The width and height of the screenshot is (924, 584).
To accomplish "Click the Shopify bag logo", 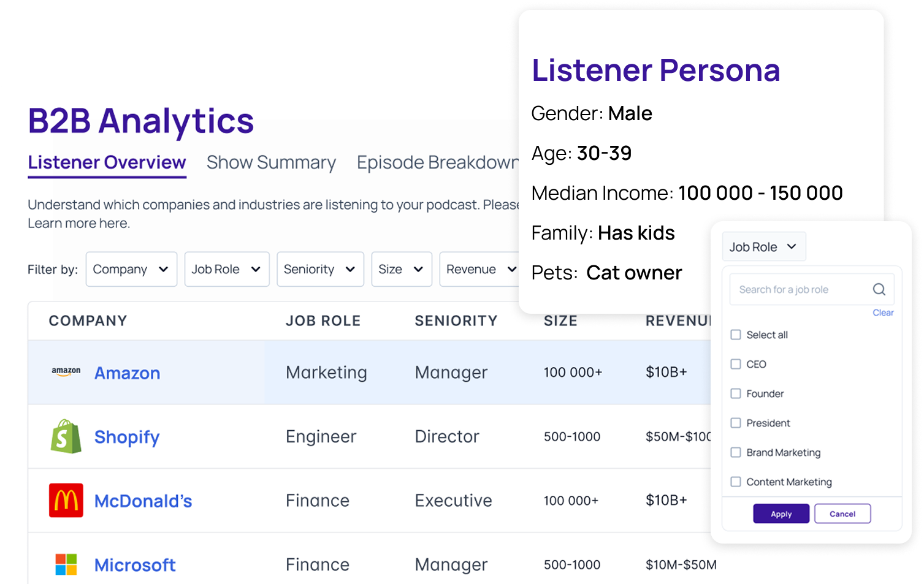I will click(66, 436).
